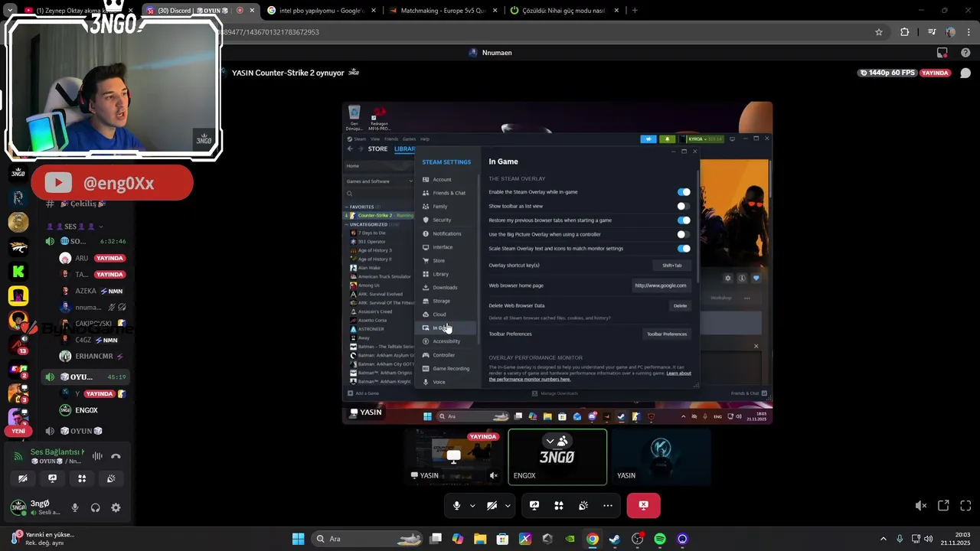980x551 pixels.
Task: Toggle Enable Steam Overlay while in-game
Action: coord(683,192)
